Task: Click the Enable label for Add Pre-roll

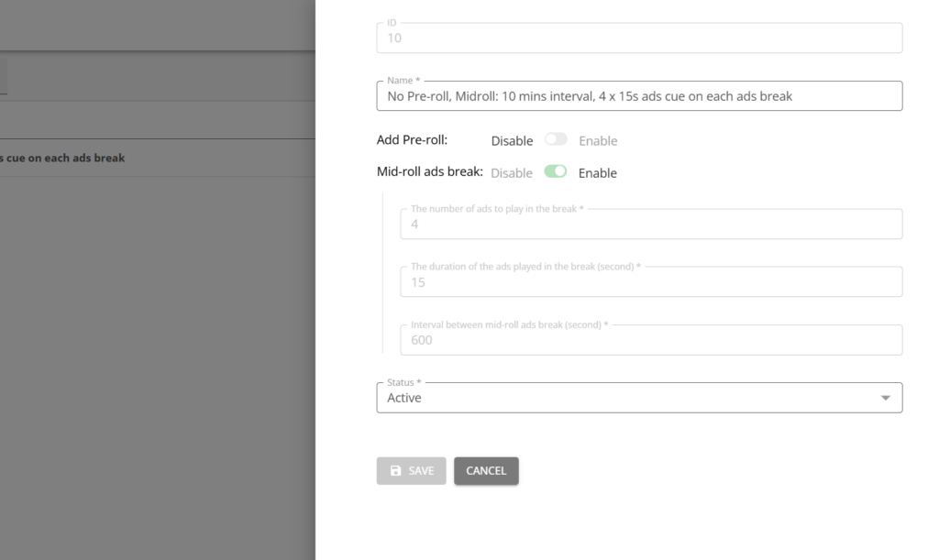Action: point(598,141)
